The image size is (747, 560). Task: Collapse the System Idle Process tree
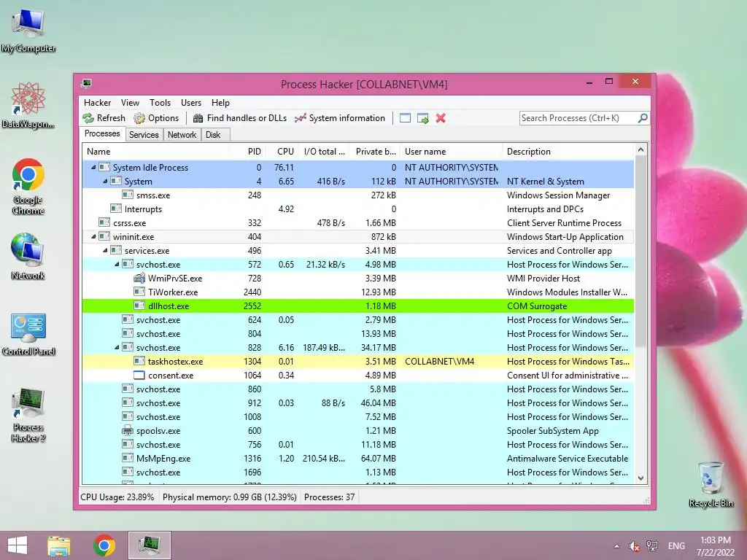[93, 168]
